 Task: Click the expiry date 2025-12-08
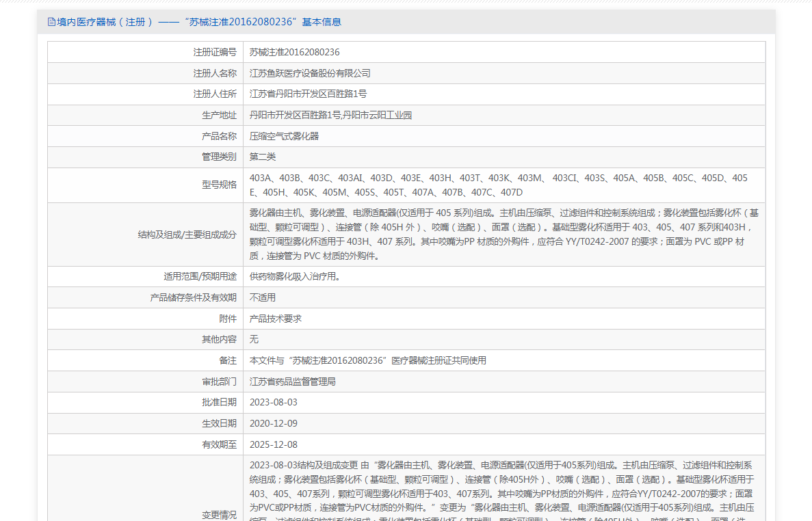click(x=274, y=444)
